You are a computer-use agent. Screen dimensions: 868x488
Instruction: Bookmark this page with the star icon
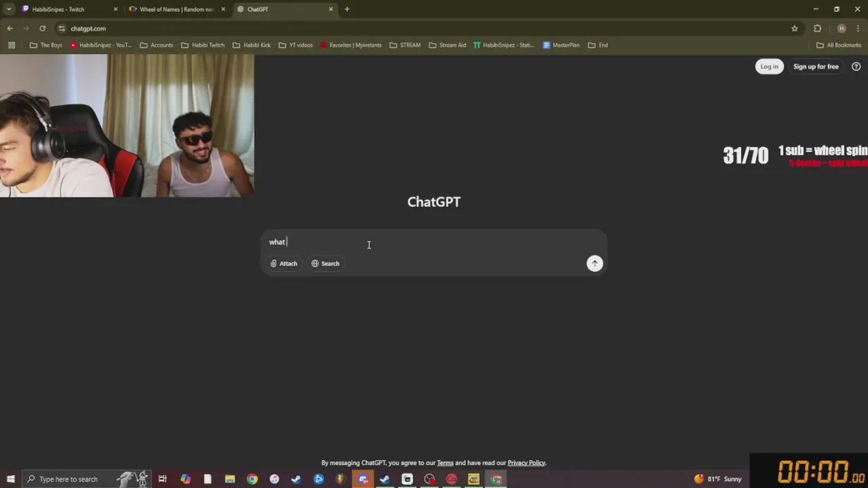coord(795,28)
